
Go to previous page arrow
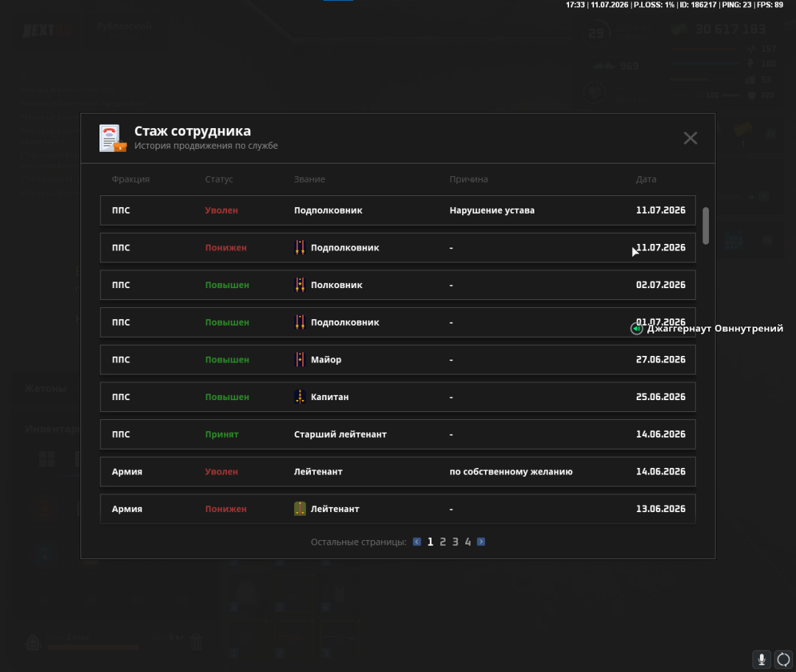click(x=416, y=542)
